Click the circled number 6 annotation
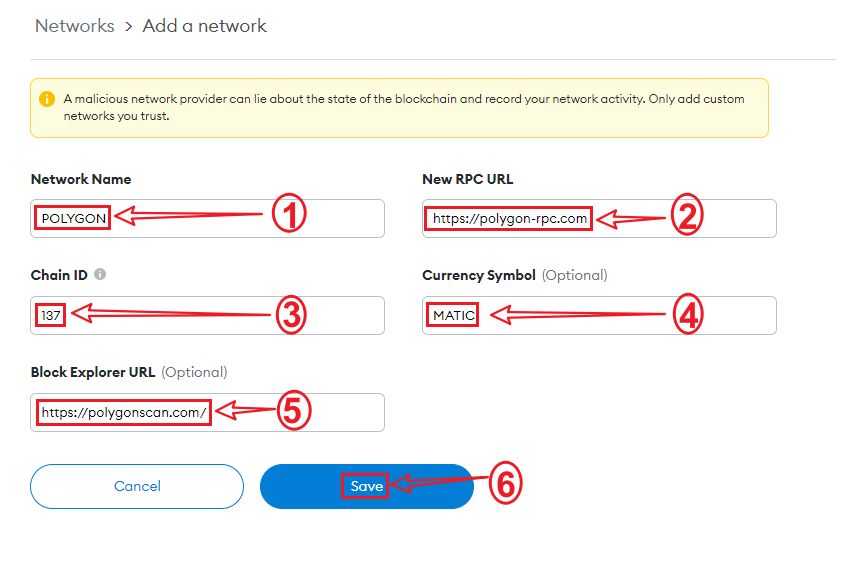Viewport: 855px width, 581px height. [506, 485]
